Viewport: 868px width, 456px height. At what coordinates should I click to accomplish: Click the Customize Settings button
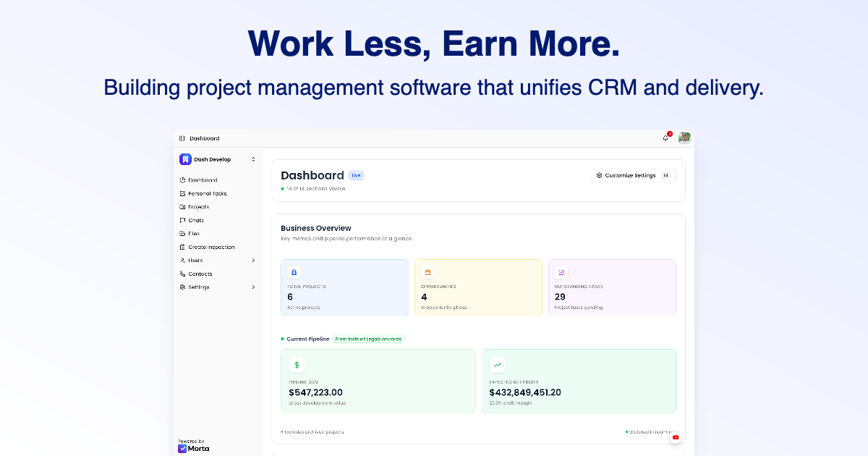(633, 175)
